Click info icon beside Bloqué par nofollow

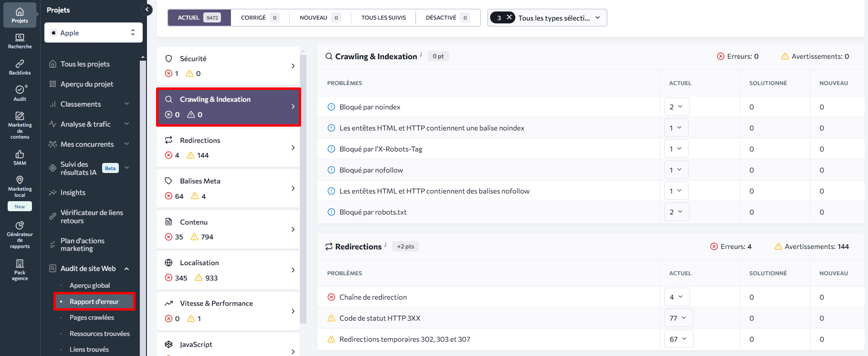pyautogui.click(x=331, y=170)
